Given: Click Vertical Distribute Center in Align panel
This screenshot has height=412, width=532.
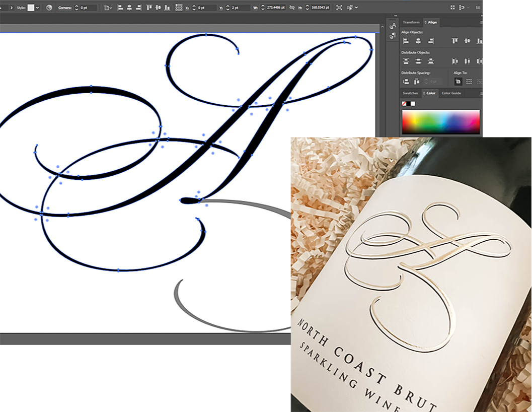Looking at the screenshot, I should point(418,61).
